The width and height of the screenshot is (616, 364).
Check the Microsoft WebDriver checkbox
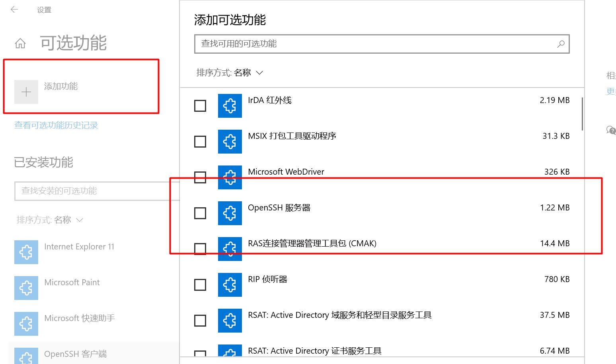point(200,177)
